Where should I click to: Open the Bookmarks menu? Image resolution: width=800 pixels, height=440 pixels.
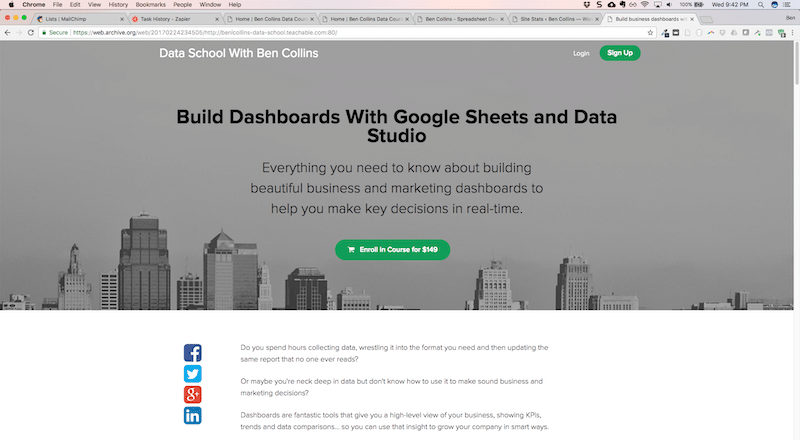pyautogui.click(x=151, y=4)
